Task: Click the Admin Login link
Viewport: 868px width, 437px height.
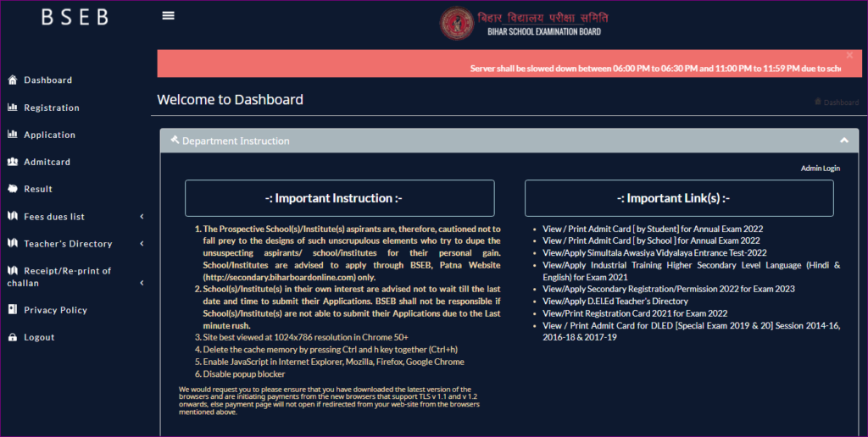Action: pos(821,169)
